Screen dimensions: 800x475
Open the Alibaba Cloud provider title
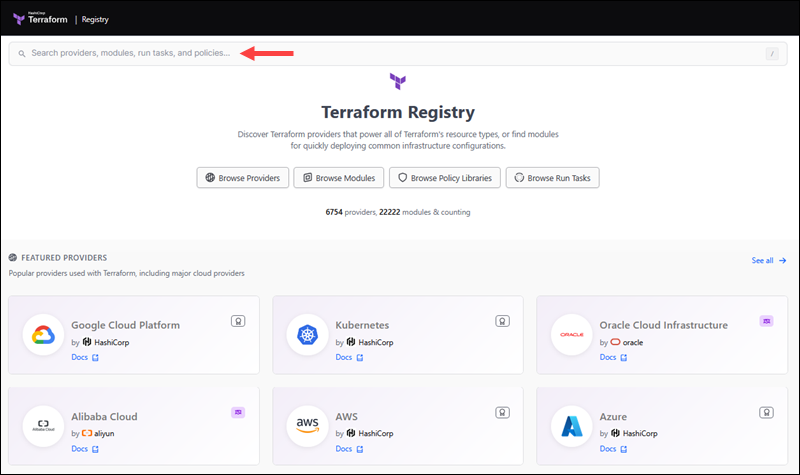coord(104,416)
